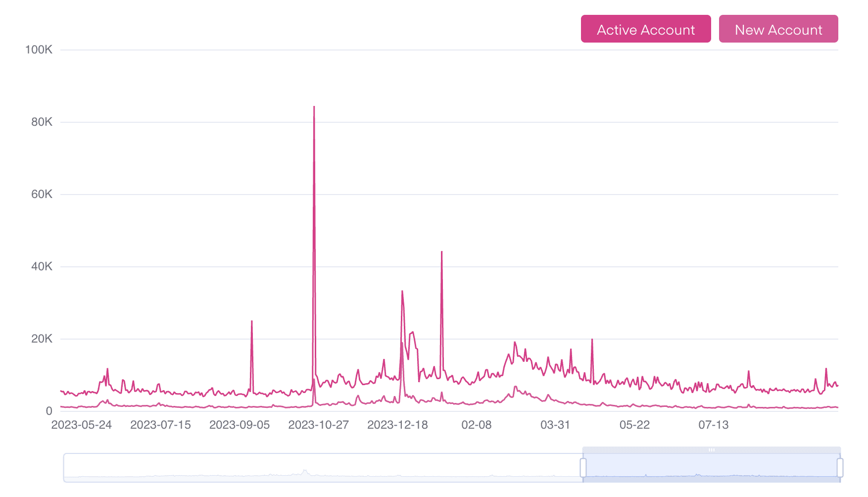Image resolution: width=868 pixels, height=497 pixels.
Task: Click the 05-22 axis label
Action: coord(634,425)
